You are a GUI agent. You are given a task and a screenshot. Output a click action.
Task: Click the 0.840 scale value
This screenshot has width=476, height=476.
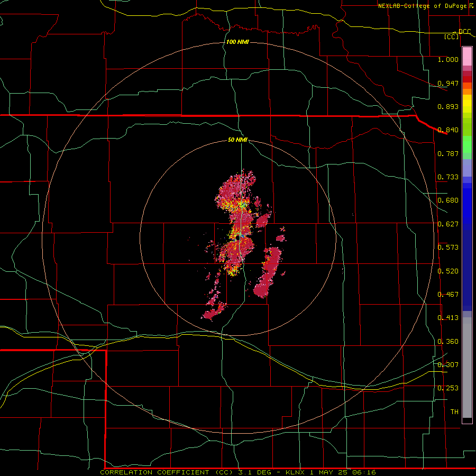pyautogui.click(x=448, y=130)
